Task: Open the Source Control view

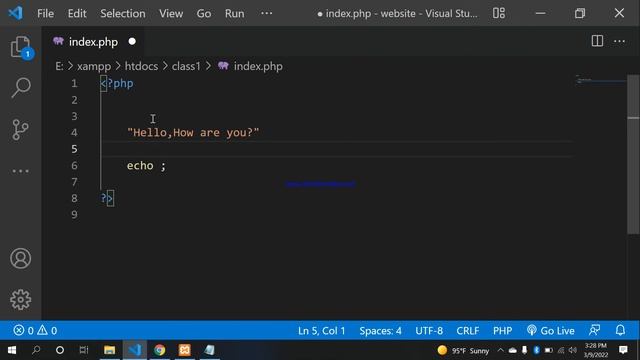Action: [20, 129]
